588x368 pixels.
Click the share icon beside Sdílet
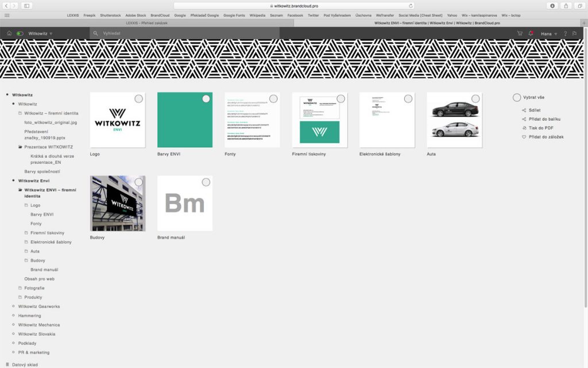click(x=524, y=110)
